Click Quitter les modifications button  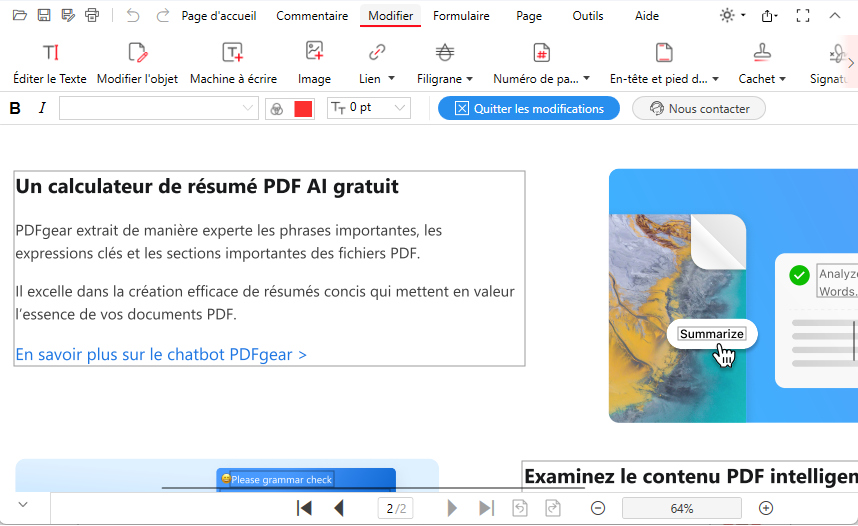click(x=529, y=108)
